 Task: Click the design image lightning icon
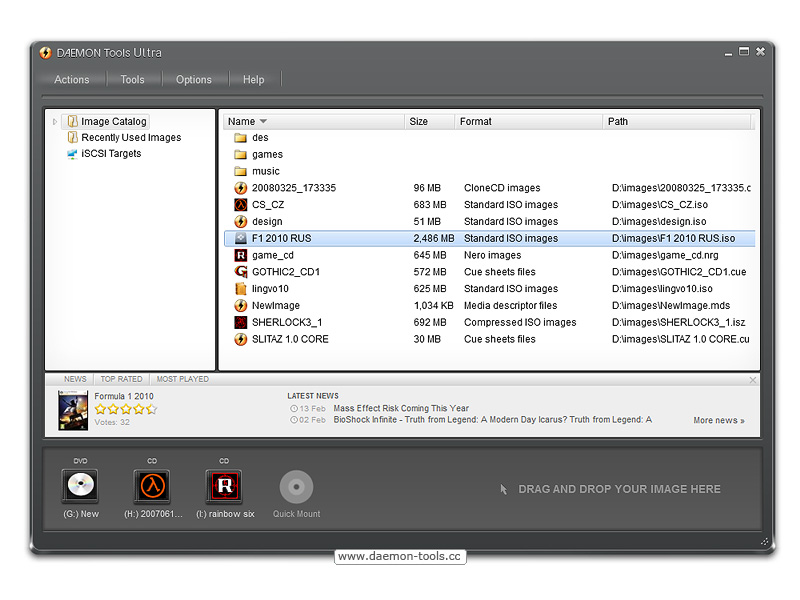240,221
